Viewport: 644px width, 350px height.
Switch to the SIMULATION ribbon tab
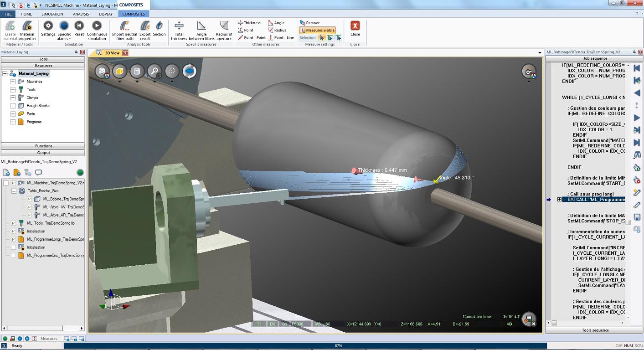tap(52, 14)
